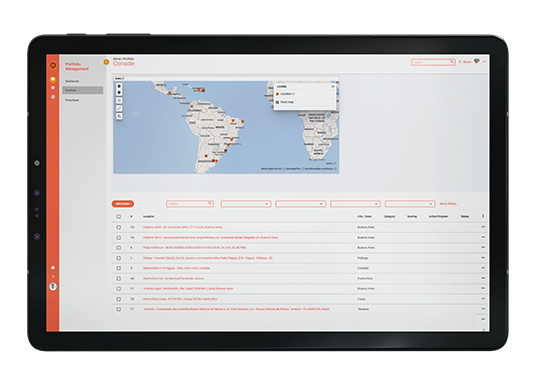Screen dimensions: 536x373
Task: Open the first filter dropdown after table search
Action: tap(246, 204)
